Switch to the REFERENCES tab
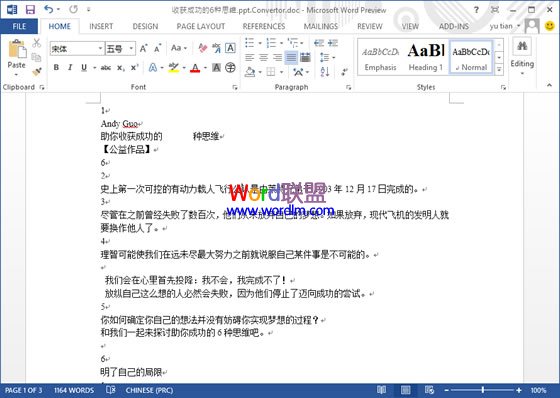560x398 pixels. (264, 26)
